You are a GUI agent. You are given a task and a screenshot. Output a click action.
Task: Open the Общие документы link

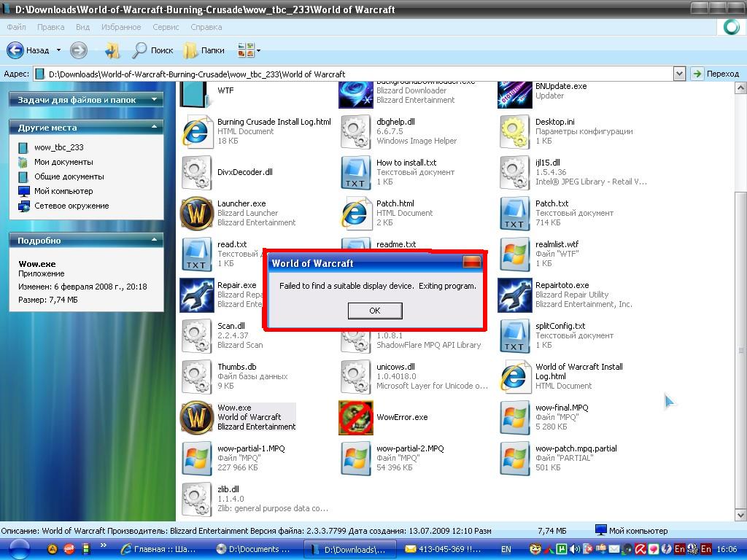pyautogui.click(x=69, y=176)
